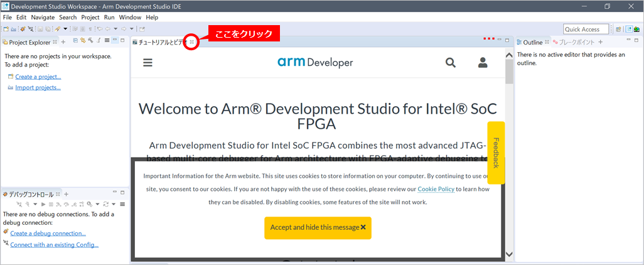The width and height of the screenshot is (644, 265).
Task: Click the Quick Access search field
Action: click(586, 29)
